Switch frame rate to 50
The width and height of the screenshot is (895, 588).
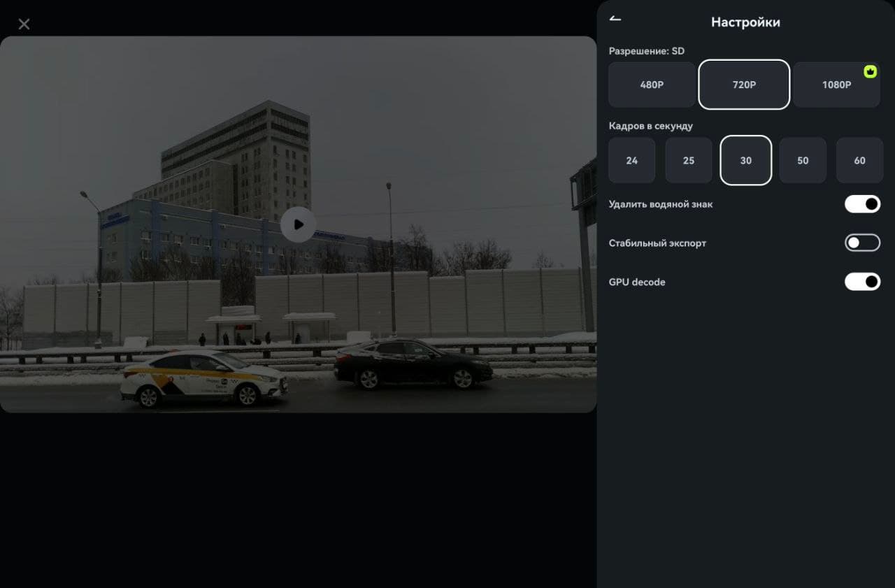point(803,160)
